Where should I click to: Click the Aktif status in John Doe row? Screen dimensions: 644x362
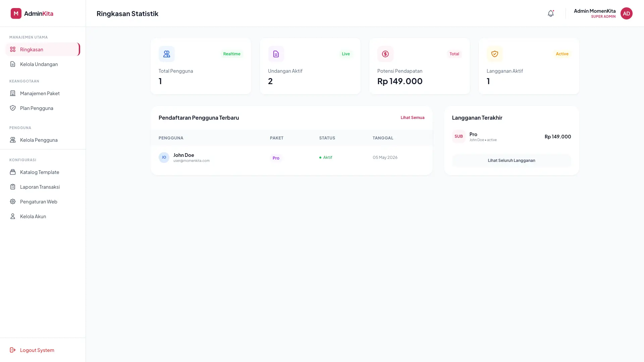coord(326,158)
